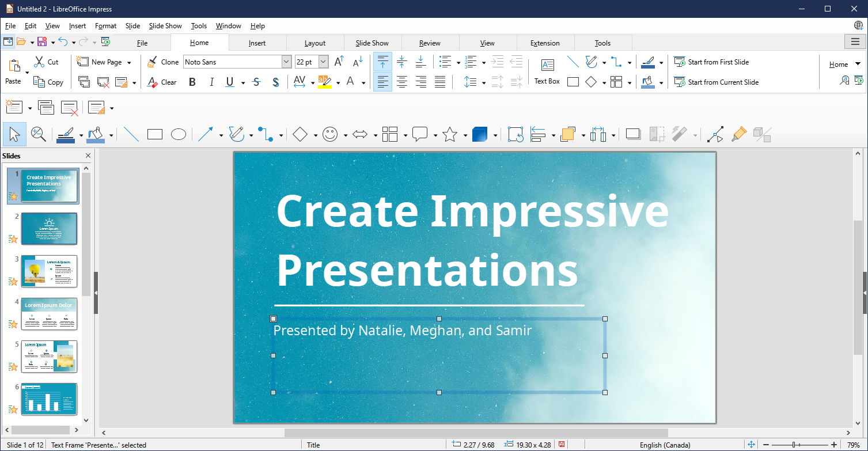Enable center paragraph alignment
The image size is (868, 451).
point(401,82)
